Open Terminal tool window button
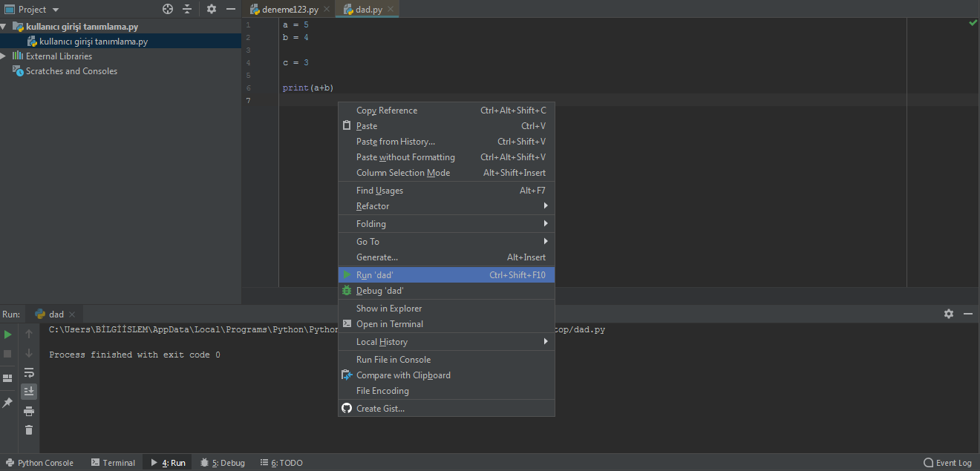This screenshot has width=980, height=471. tap(113, 463)
